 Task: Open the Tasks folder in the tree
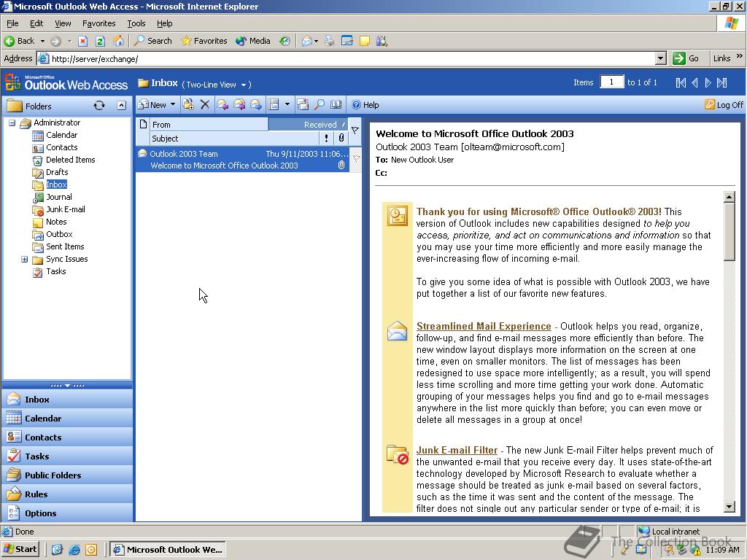point(55,271)
